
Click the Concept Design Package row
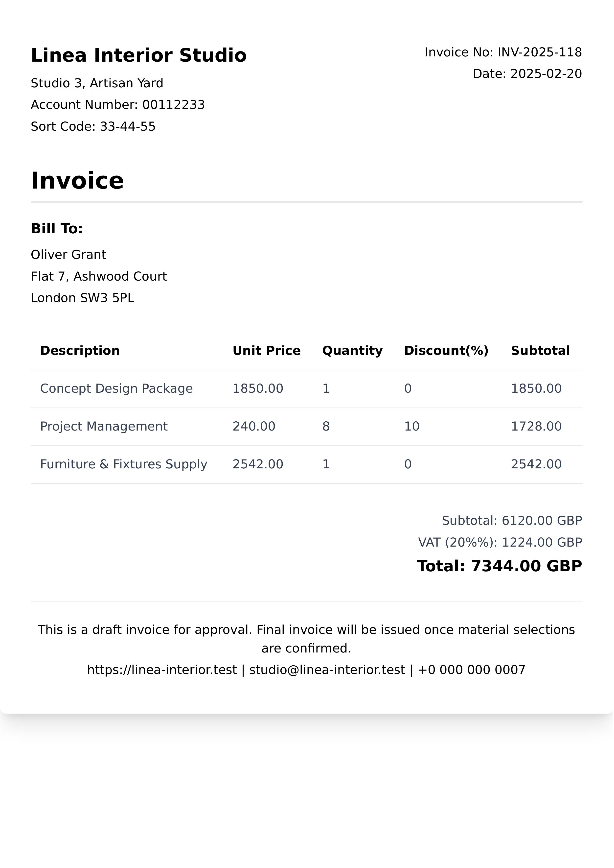pos(116,388)
